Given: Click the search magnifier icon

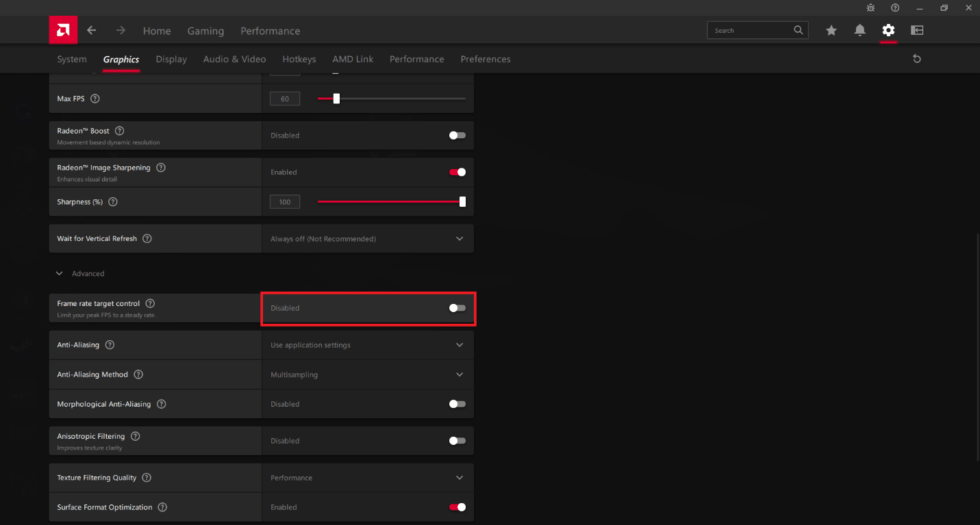Looking at the screenshot, I should [798, 30].
